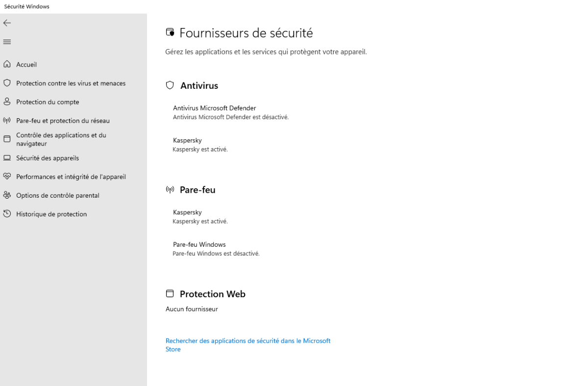Open Protection du compte section

(x=48, y=102)
